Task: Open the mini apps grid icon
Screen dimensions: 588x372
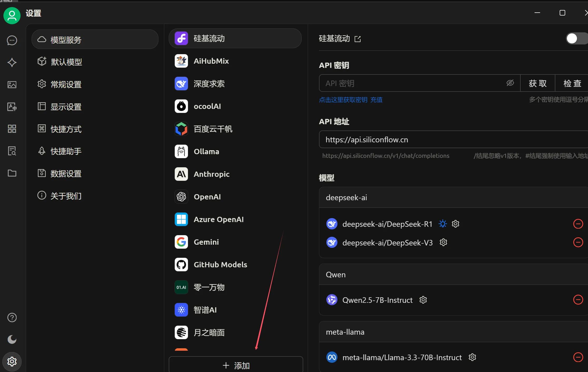Action: coord(12,129)
